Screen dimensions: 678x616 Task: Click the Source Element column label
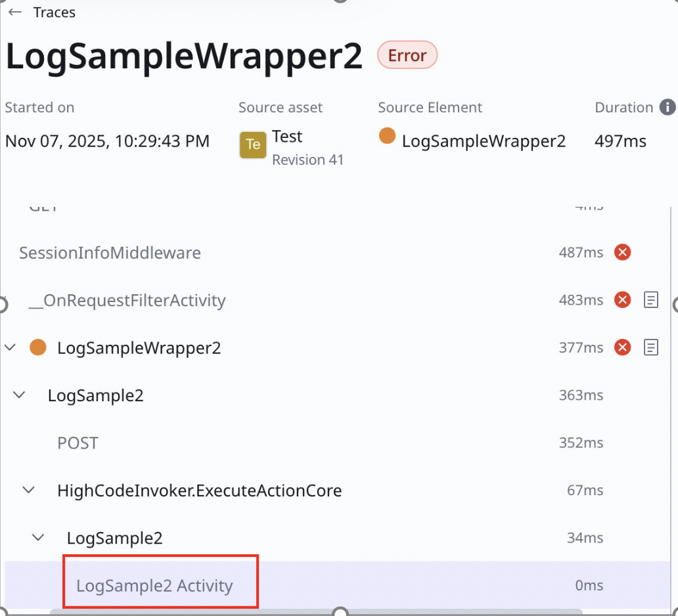pyautogui.click(x=430, y=107)
